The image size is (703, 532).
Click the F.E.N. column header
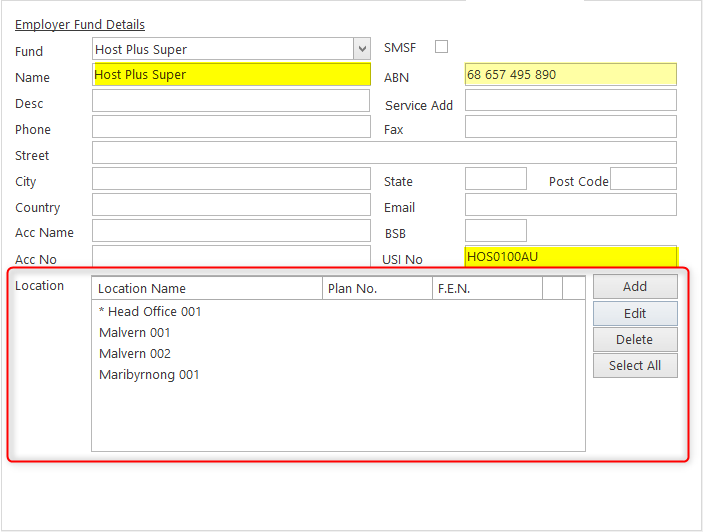(486, 289)
